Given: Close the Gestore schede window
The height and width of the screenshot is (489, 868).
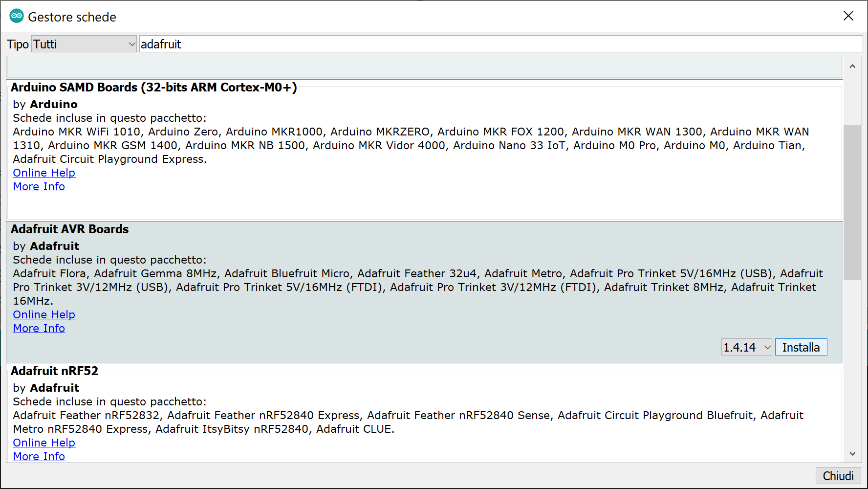Looking at the screenshot, I should (x=848, y=16).
